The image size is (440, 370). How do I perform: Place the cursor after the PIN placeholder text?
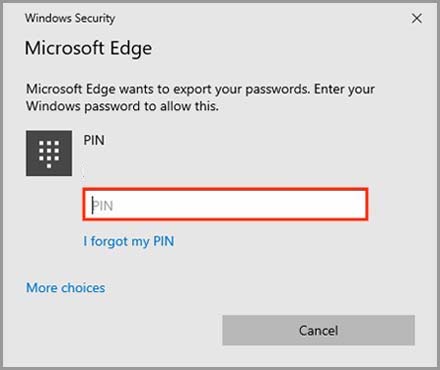115,205
